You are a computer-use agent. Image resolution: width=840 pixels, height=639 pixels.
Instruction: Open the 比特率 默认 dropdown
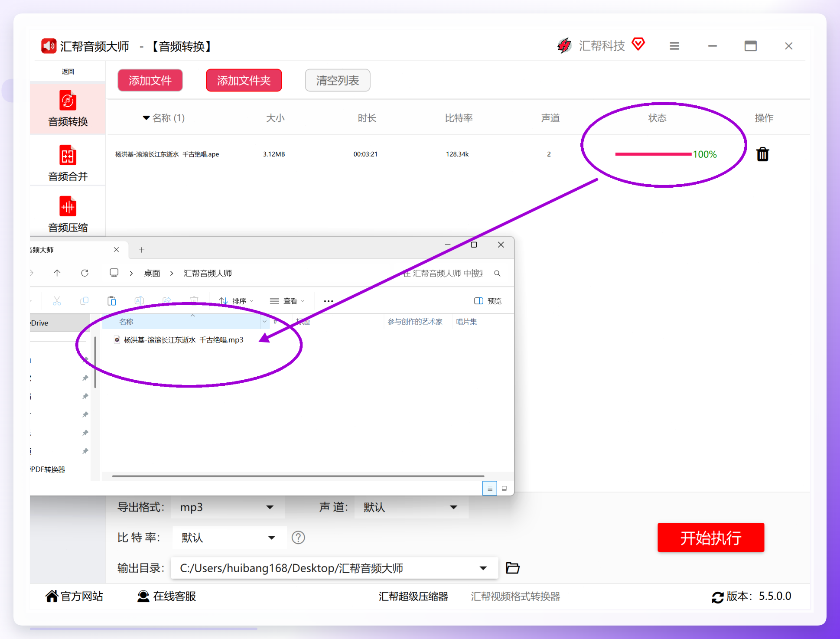click(x=229, y=538)
